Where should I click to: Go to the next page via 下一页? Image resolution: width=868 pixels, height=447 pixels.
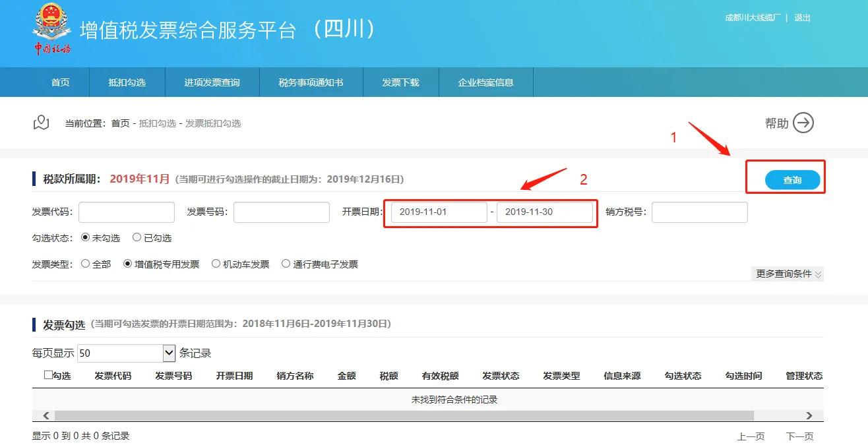coord(800,436)
